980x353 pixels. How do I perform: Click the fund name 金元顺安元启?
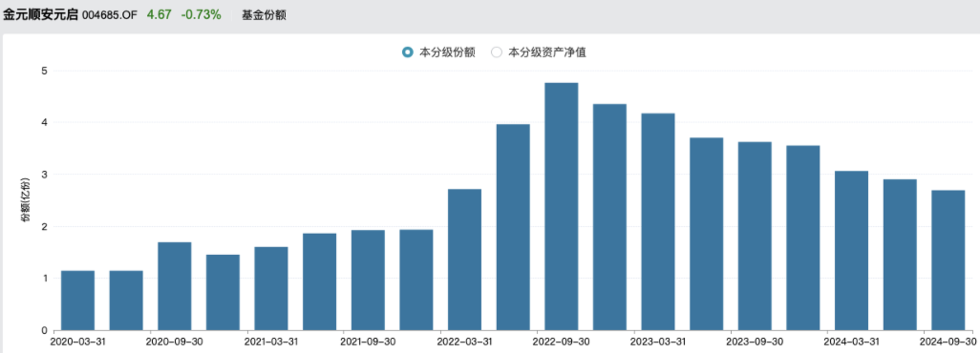40,15
